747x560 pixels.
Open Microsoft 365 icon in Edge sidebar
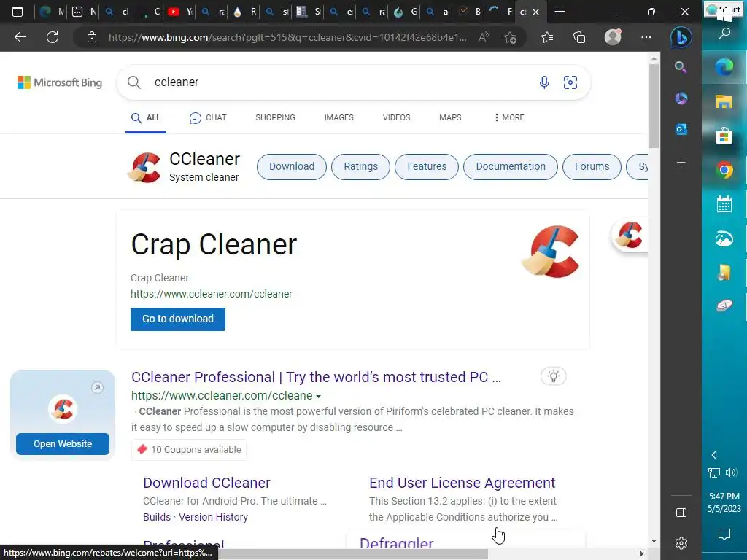[681, 98]
